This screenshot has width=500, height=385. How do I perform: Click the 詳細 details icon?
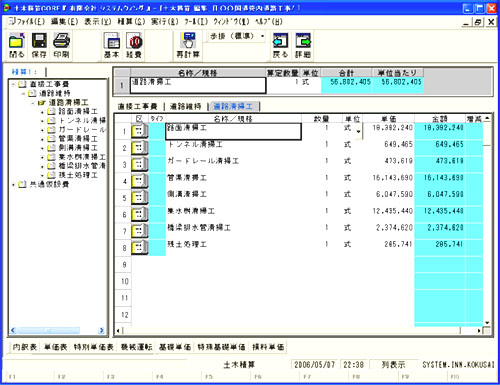[x=303, y=41]
